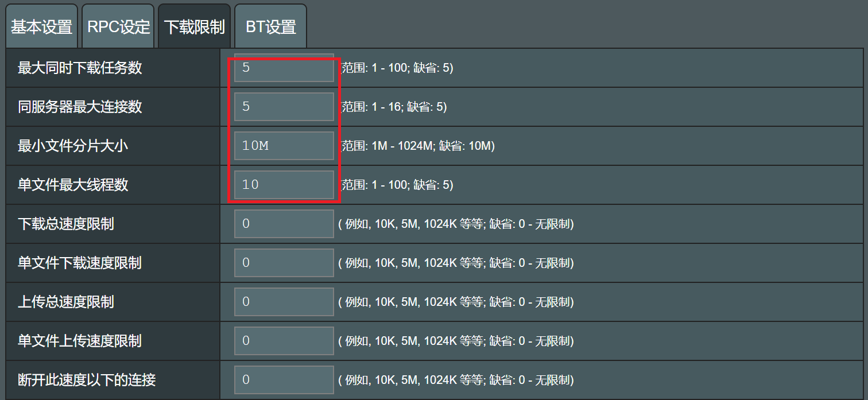Click the range hint beside 同服务器最大连接数
This screenshot has width=868, height=400.
394,107
